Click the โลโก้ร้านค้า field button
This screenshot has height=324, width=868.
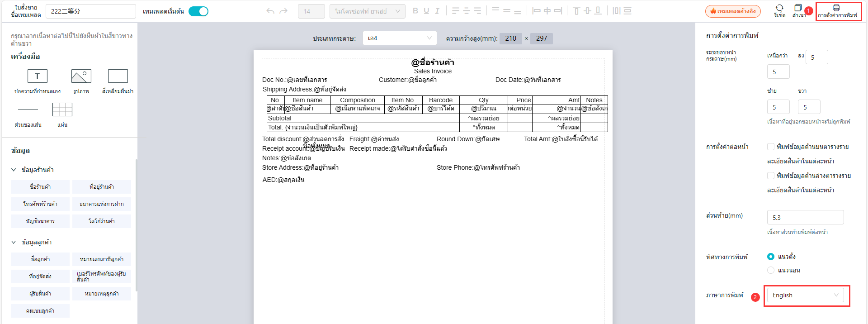pos(102,221)
